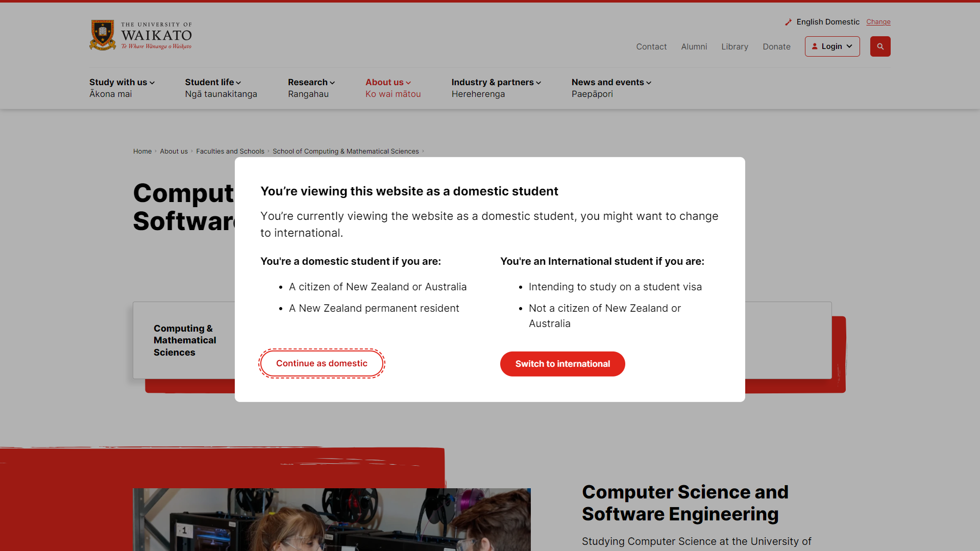Open the Library page
980x551 pixels.
coord(734,46)
